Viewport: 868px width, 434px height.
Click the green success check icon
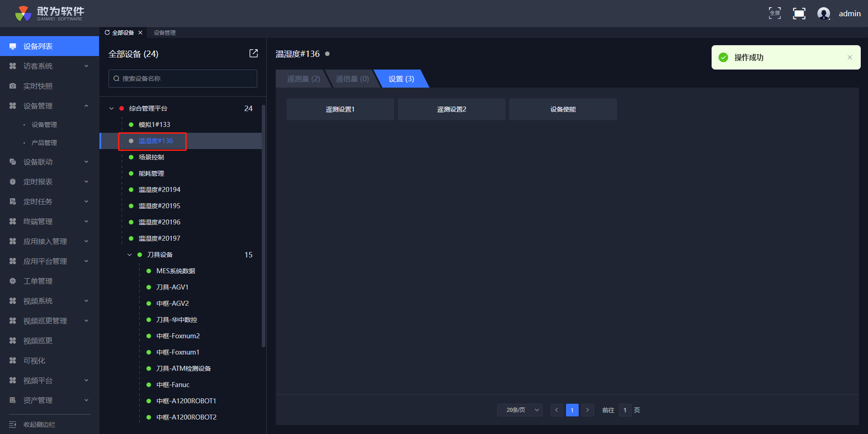[x=723, y=57]
